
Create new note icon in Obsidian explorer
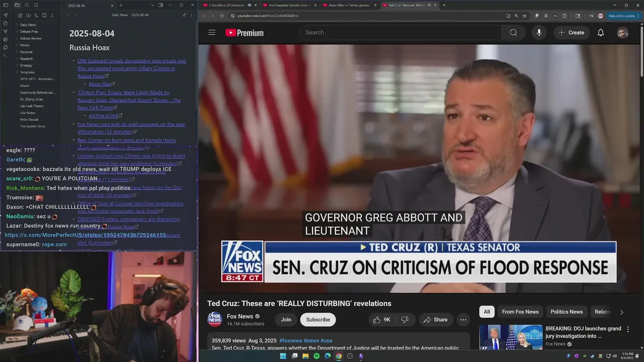(x=20, y=15)
